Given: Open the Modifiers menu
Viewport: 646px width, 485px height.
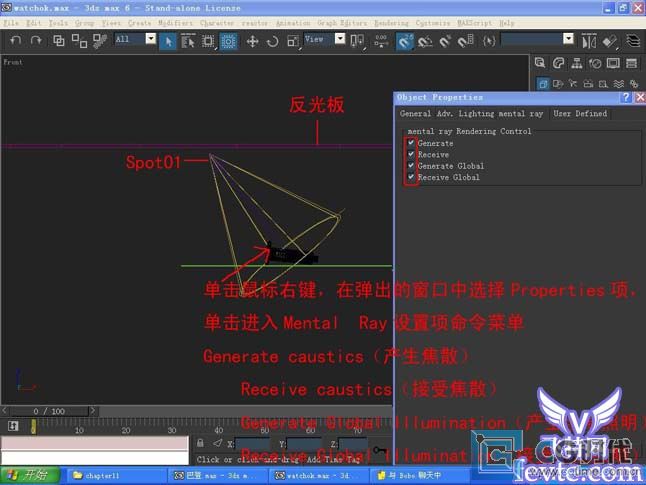Looking at the screenshot, I should click(x=175, y=23).
